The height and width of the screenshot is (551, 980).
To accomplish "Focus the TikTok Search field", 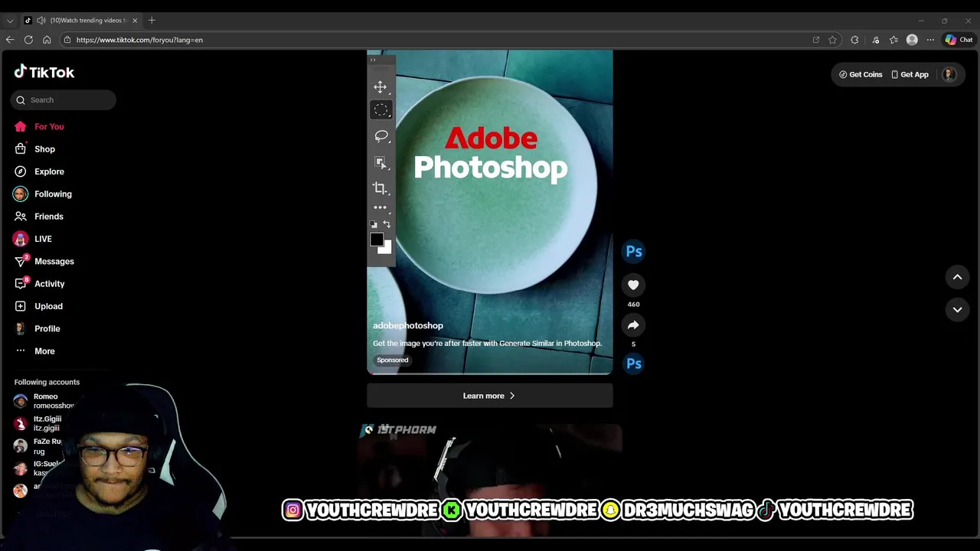I will pos(64,99).
